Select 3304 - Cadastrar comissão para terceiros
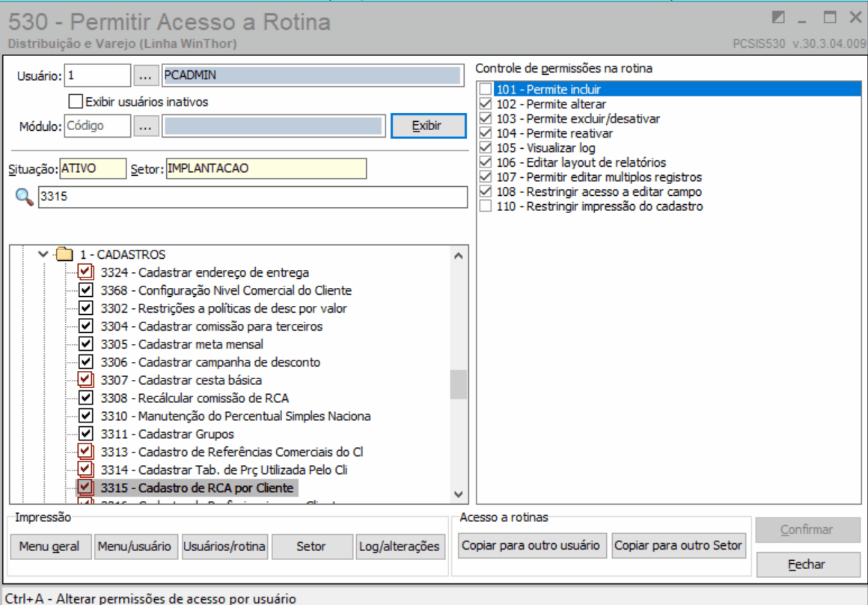Viewport: 868px width, 605px height. [x=212, y=326]
